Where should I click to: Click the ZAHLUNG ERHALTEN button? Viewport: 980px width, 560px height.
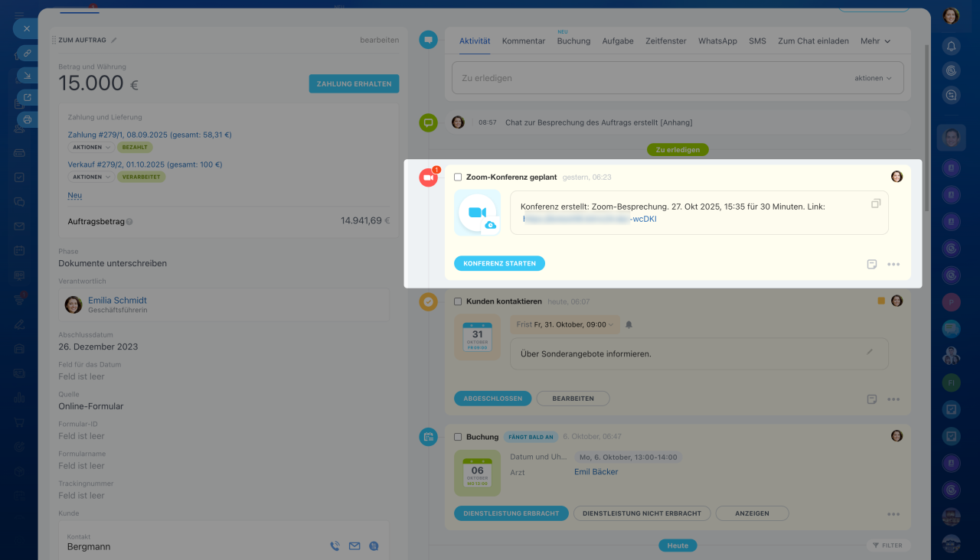click(354, 83)
